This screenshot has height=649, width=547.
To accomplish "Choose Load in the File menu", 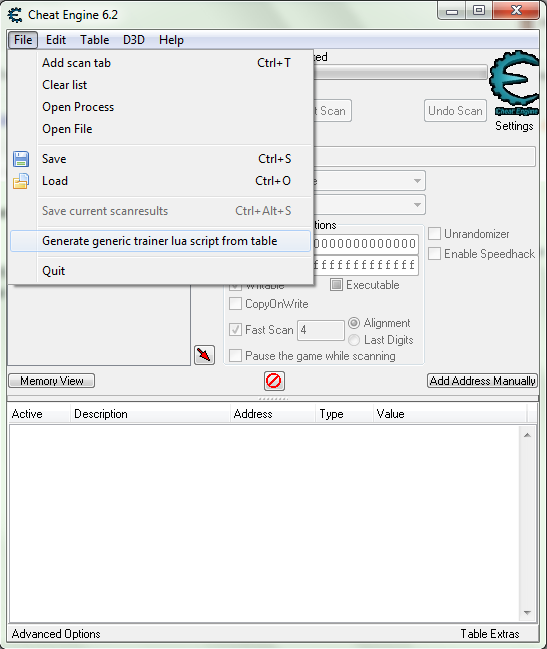I will (161, 181).
